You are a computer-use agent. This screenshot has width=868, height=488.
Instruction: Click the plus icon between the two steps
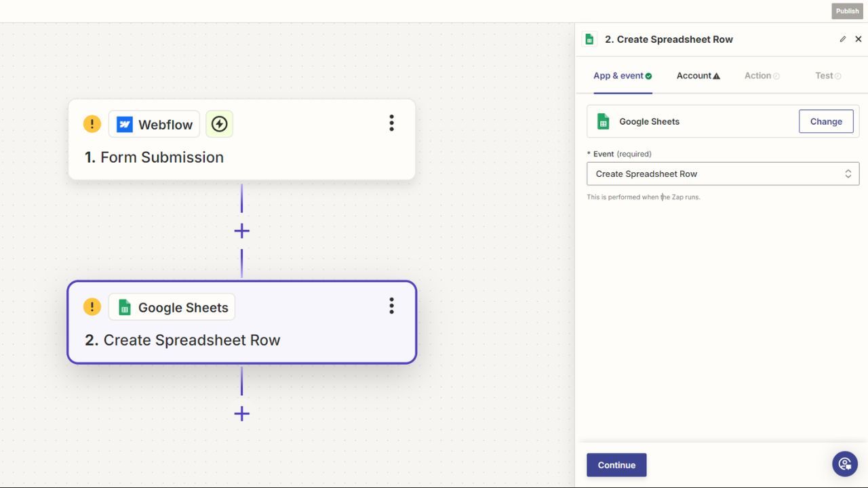tap(241, 230)
